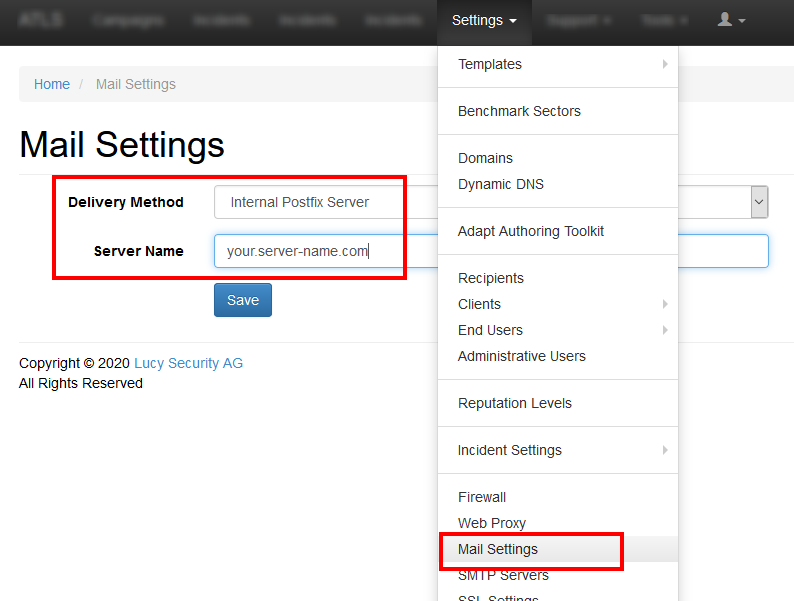
Task: Click the Save button
Action: point(243,300)
